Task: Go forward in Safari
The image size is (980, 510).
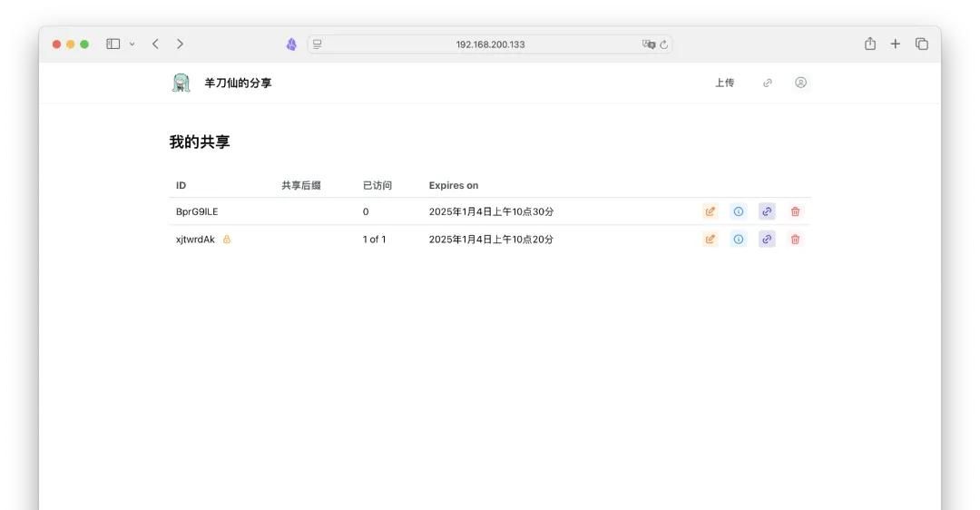Action: [180, 44]
